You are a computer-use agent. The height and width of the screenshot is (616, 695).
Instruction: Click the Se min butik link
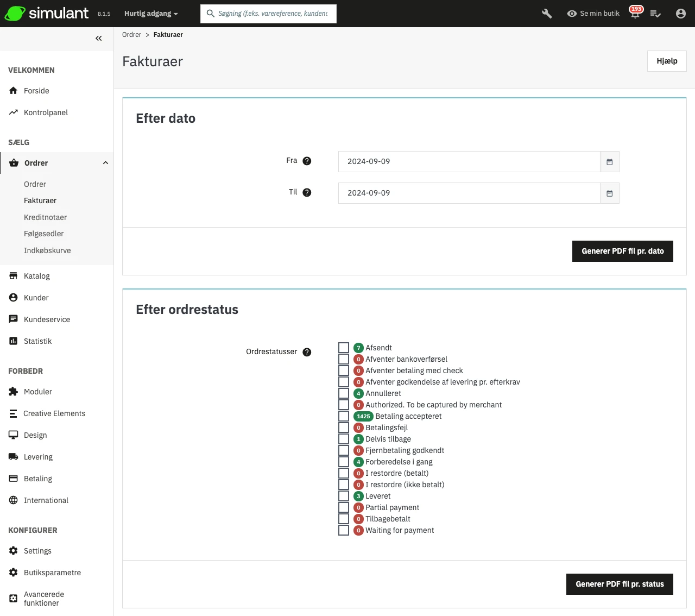[593, 14]
